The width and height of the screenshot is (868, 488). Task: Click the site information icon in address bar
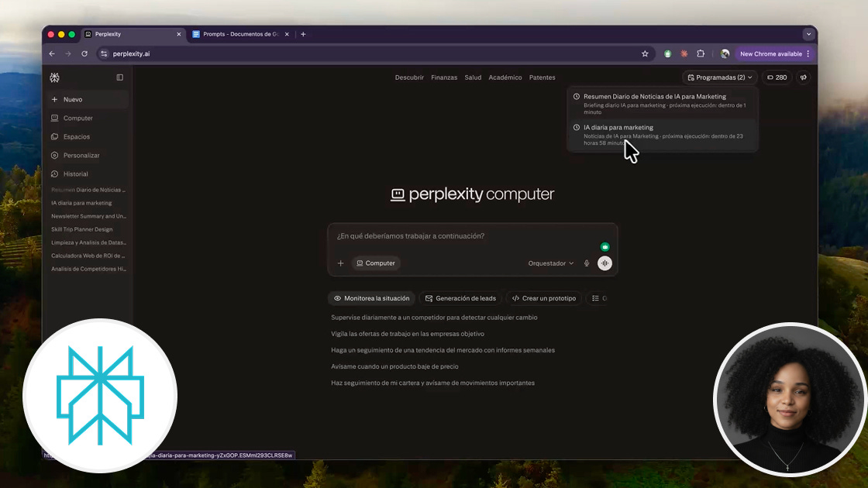coord(104,53)
